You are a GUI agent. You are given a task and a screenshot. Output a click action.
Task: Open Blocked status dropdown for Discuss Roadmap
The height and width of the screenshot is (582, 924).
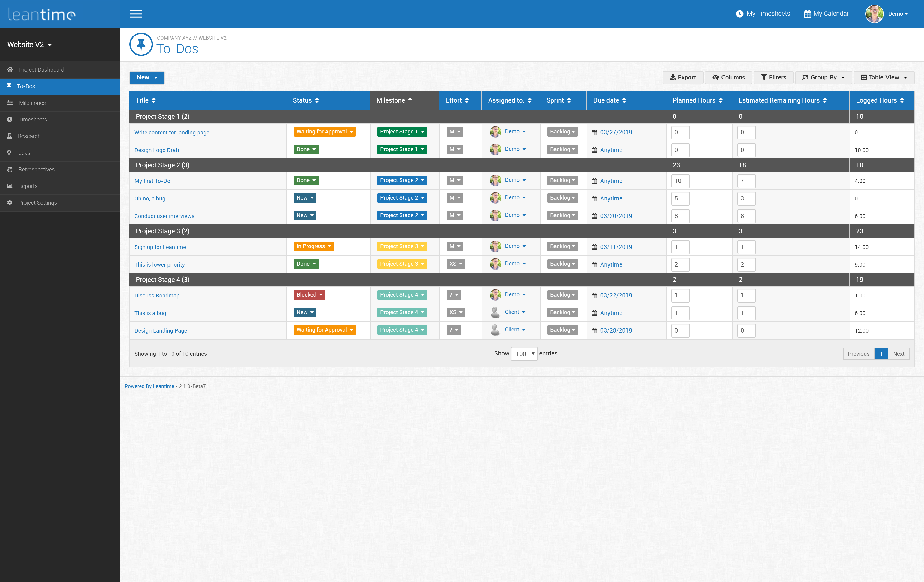click(x=309, y=295)
